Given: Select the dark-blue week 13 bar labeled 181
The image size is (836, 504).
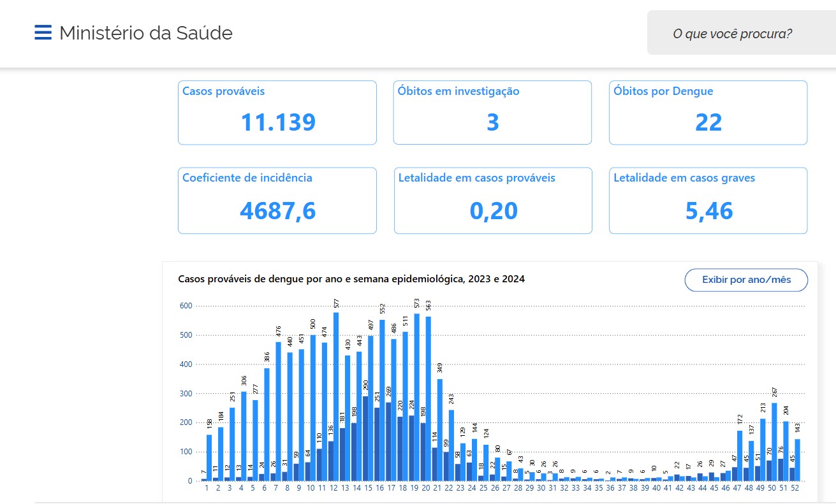Looking at the screenshot, I should 342,455.
